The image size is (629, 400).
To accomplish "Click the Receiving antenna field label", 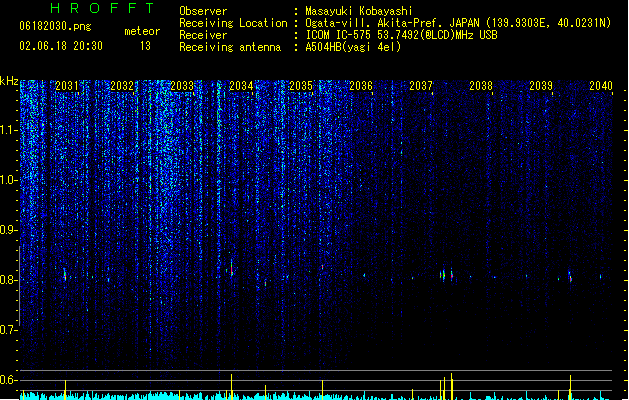I will [x=230, y=47].
